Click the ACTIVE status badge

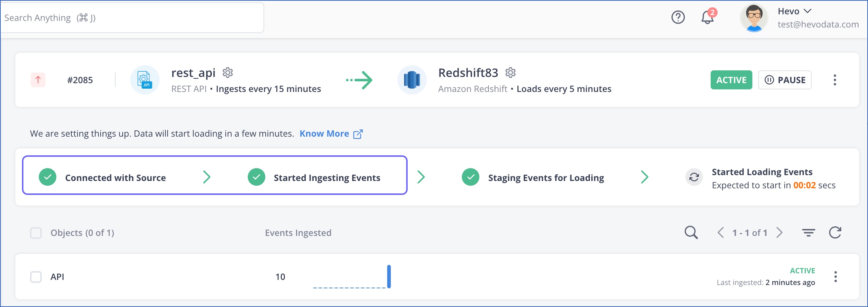coord(731,80)
